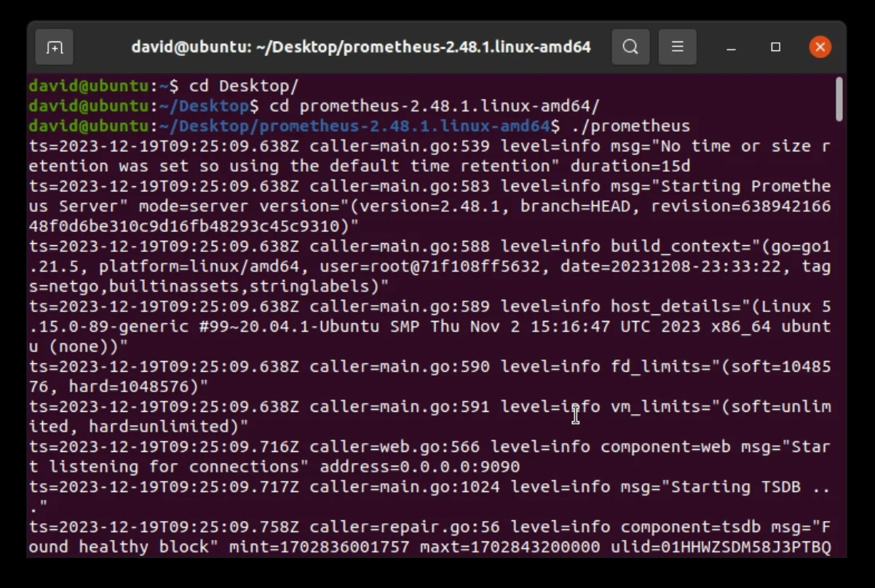
Task: Minimize the terminal window
Action: 731,47
